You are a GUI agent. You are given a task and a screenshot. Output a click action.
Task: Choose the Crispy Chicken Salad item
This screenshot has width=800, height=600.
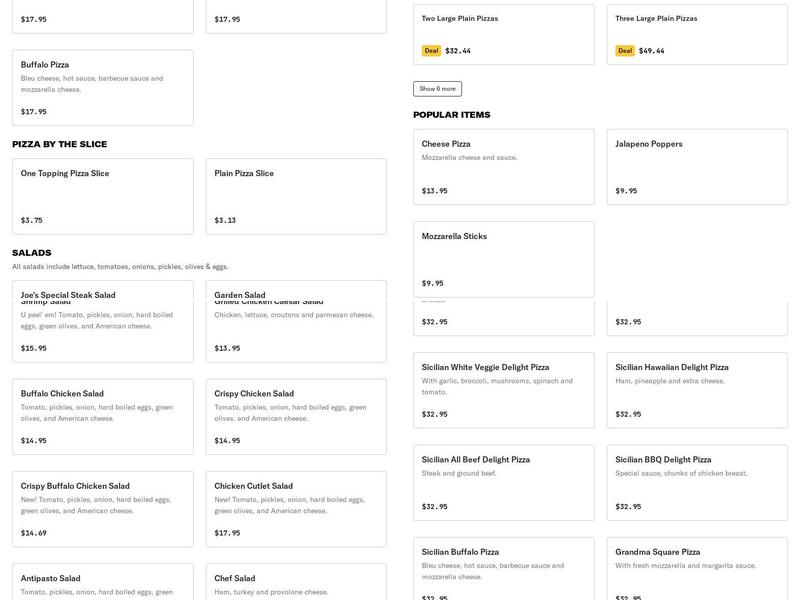pyautogui.click(x=296, y=416)
